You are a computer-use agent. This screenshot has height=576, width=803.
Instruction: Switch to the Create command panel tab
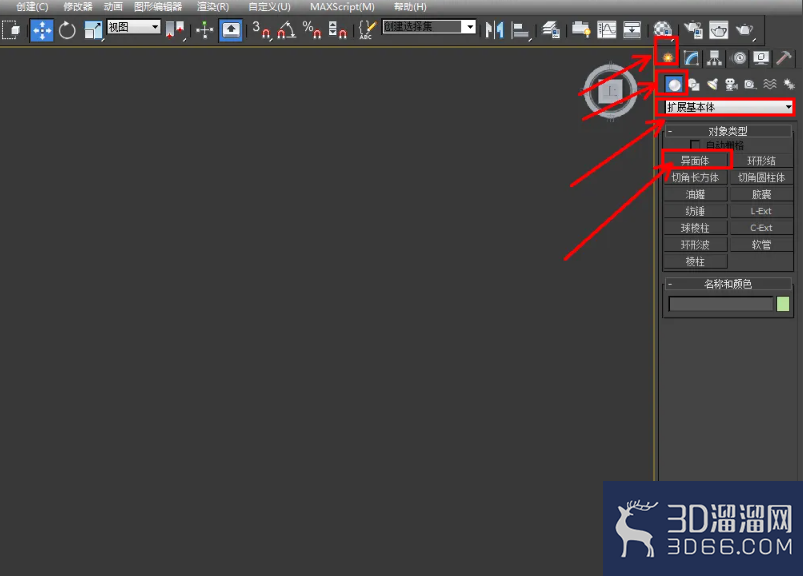coord(667,58)
